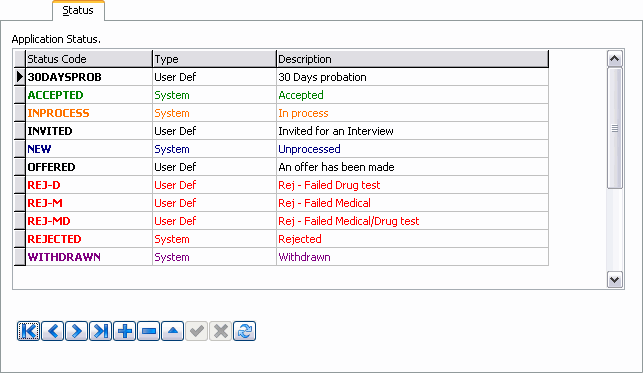The height and width of the screenshot is (373, 643).
Task: Click 'Rej - Failed Drug test' description
Action: click(413, 185)
